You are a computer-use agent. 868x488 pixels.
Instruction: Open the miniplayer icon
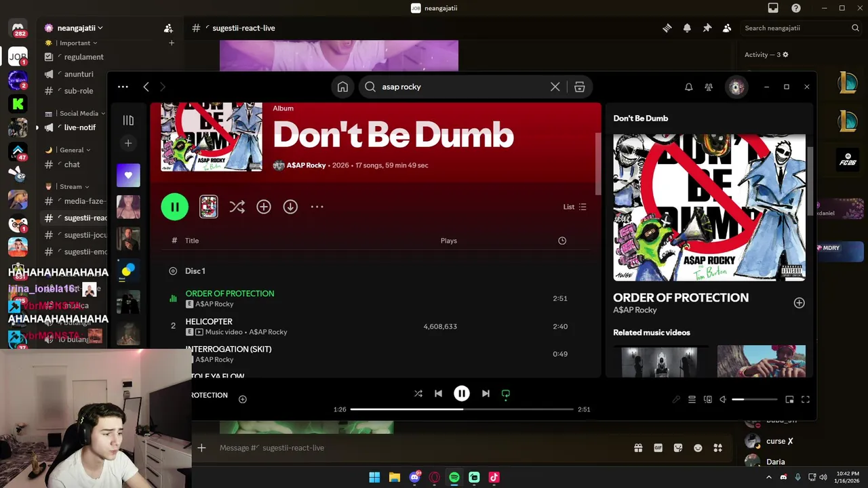(x=789, y=400)
